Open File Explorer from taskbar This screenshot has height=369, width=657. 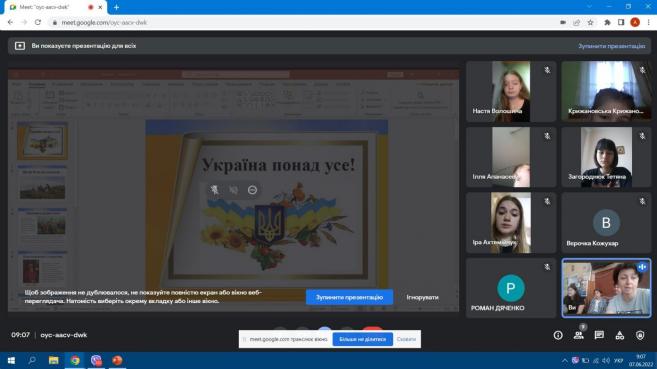tap(54, 360)
